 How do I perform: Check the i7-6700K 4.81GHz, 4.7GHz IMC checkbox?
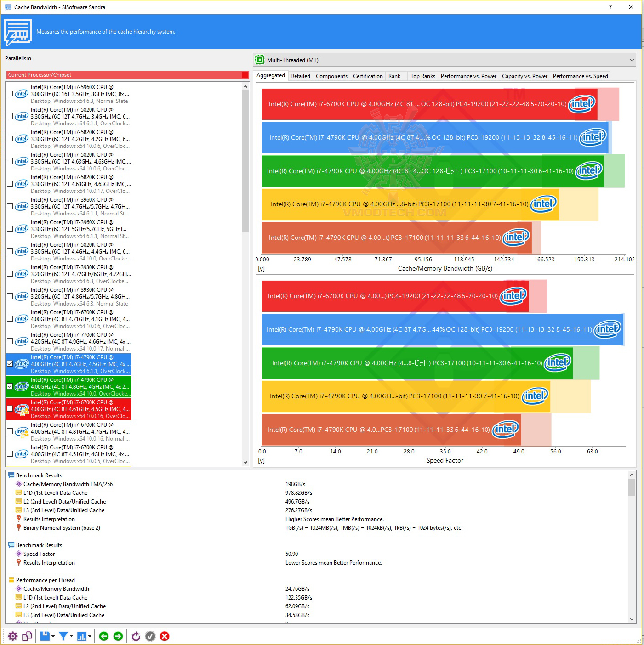click(10, 431)
